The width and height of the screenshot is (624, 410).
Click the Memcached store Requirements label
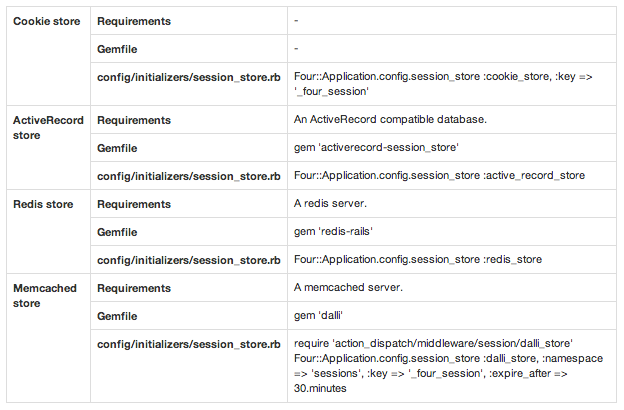tap(134, 288)
